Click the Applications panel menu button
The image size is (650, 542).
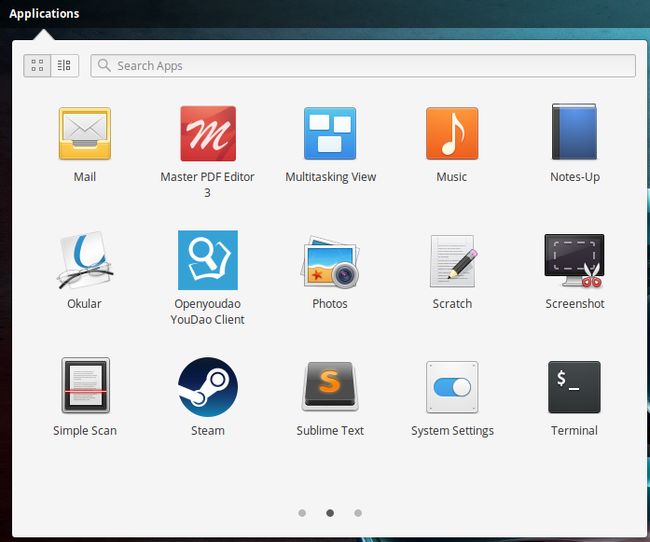pyautogui.click(x=44, y=14)
